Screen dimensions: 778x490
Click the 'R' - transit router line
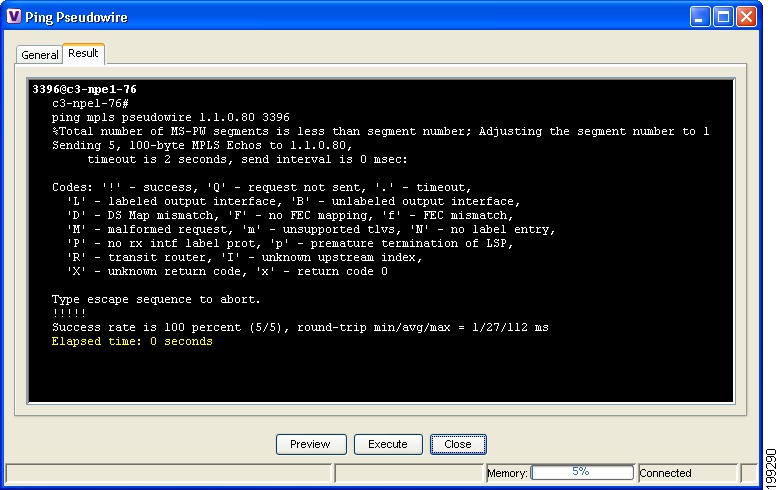244,257
